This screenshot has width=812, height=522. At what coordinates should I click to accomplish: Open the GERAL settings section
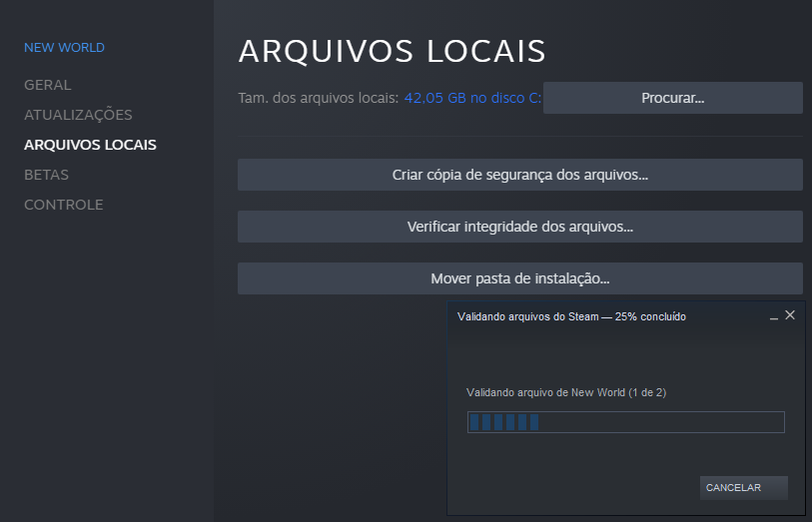(x=48, y=85)
